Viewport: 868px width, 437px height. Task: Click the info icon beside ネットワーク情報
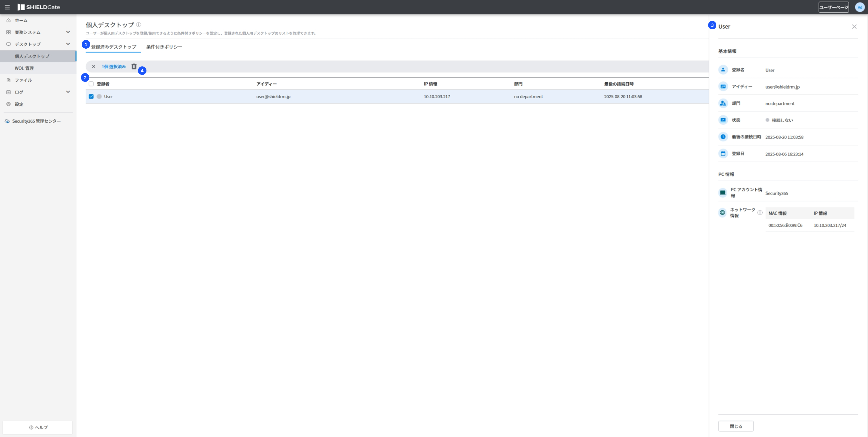[760, 212]
